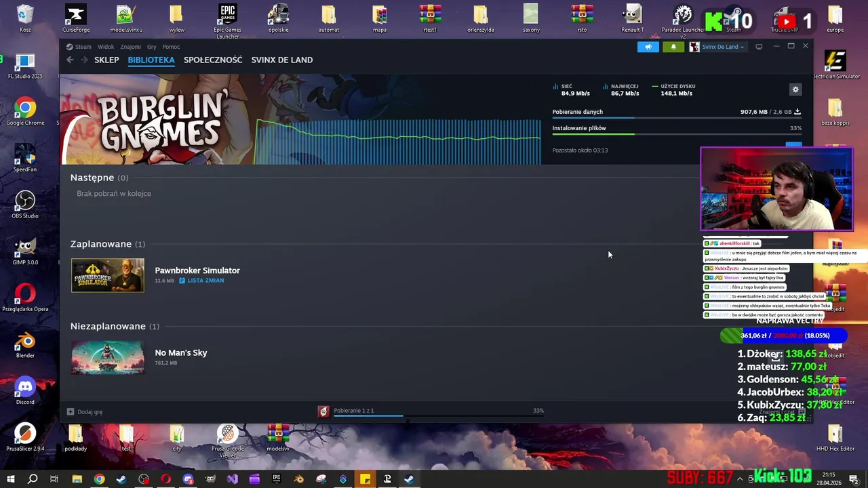Open Prusa G-code Viewer desktop icon
This screenshot has height=488, width=868.
pyautogui.click(x=227, y=440)
